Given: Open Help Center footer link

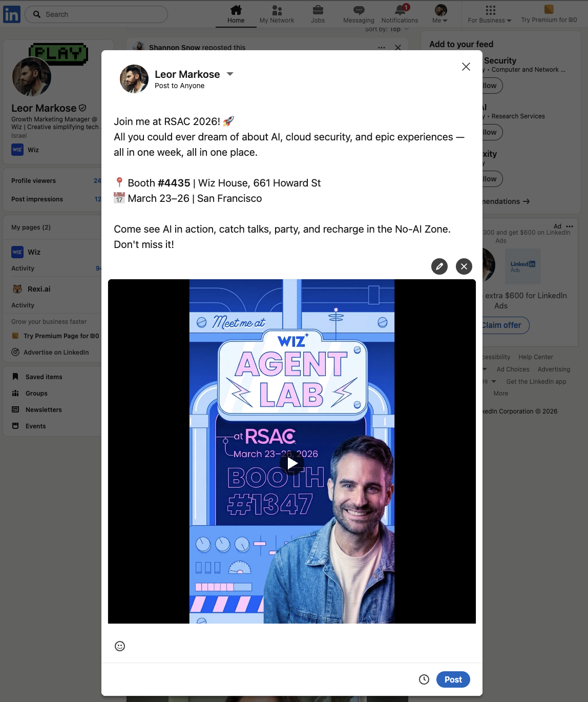Looking at the screenshot, I should [536, 357].
